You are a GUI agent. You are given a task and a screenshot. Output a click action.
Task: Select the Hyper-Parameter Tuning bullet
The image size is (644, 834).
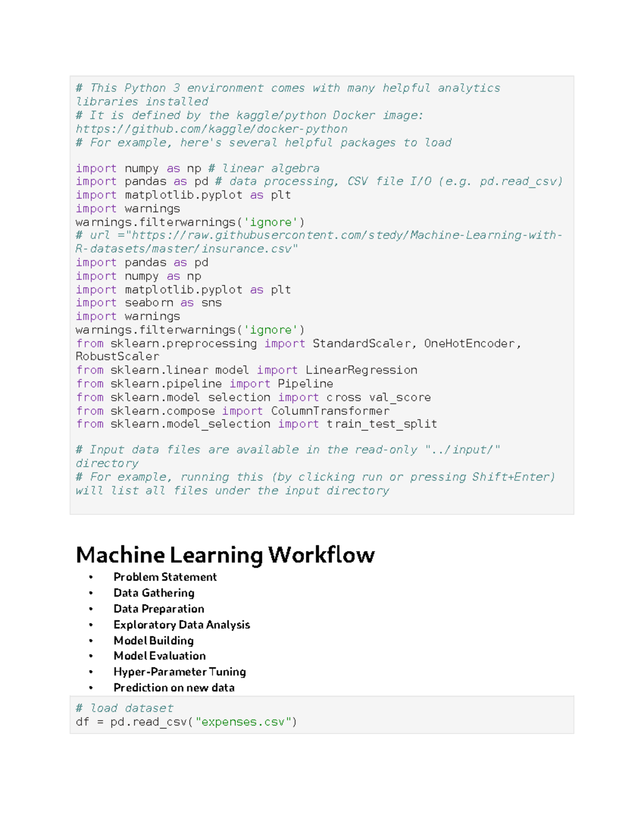(x=179, y=672)
